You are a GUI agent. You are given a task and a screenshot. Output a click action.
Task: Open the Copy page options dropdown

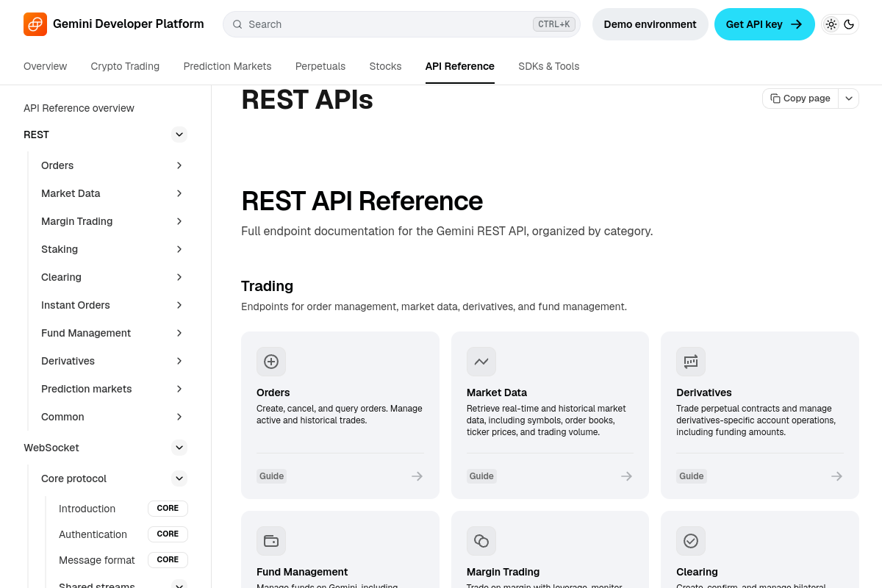(849, 98)
